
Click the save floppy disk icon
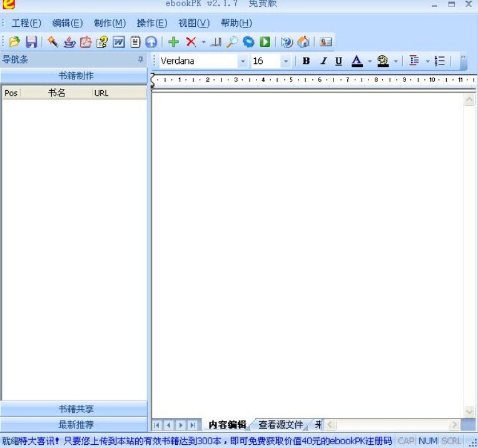pos(31,42)
